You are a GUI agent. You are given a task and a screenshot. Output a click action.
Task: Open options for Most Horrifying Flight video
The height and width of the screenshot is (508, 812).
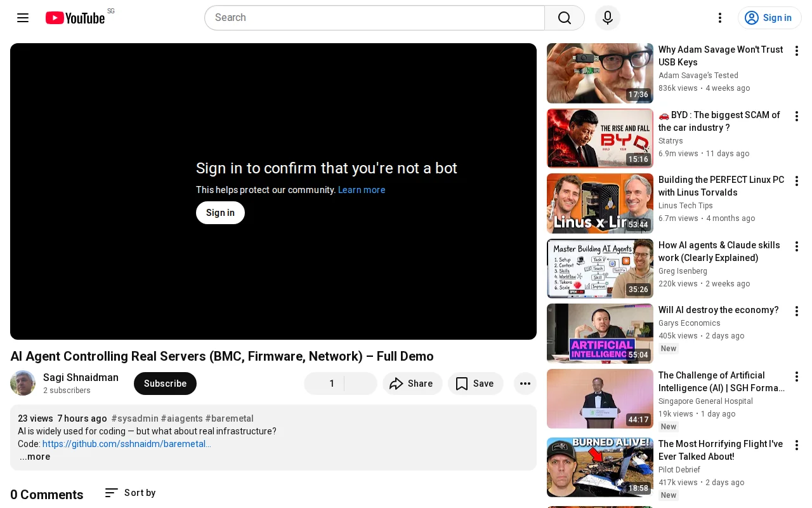(797, 445)
